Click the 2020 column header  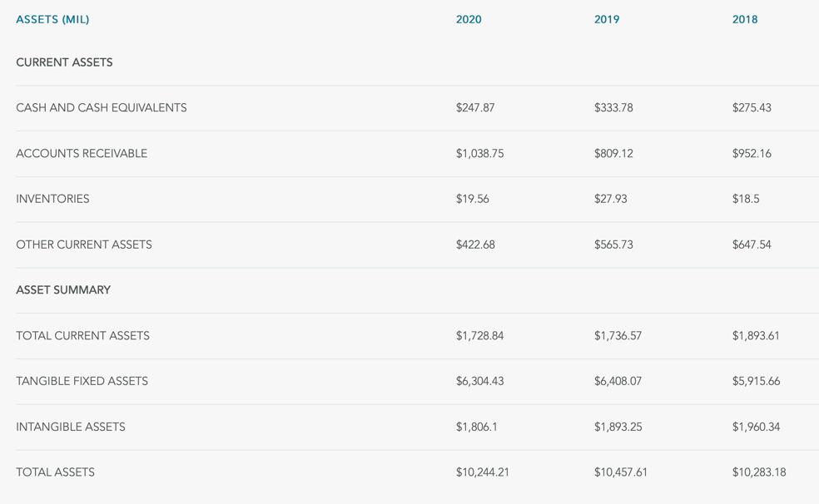pos(469,19)
